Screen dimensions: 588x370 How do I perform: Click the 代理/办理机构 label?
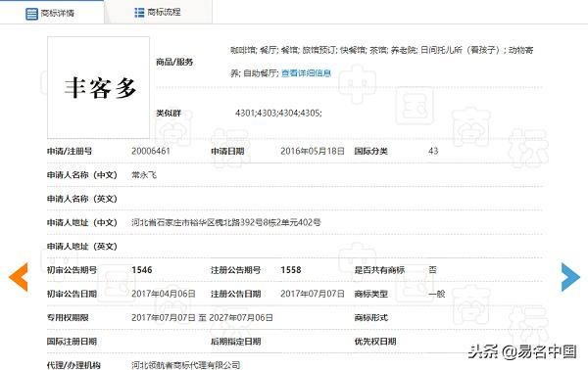click(x=73, y=365)
